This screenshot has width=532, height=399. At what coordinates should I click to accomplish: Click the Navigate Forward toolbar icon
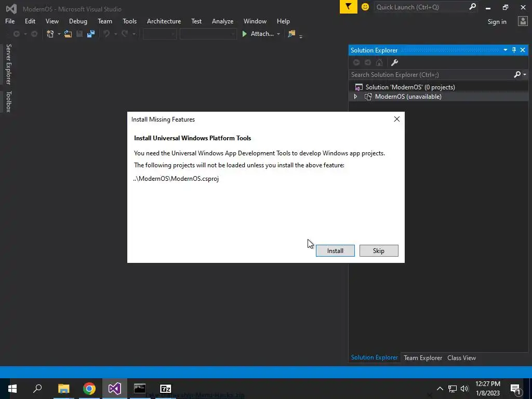coord(34,34)
